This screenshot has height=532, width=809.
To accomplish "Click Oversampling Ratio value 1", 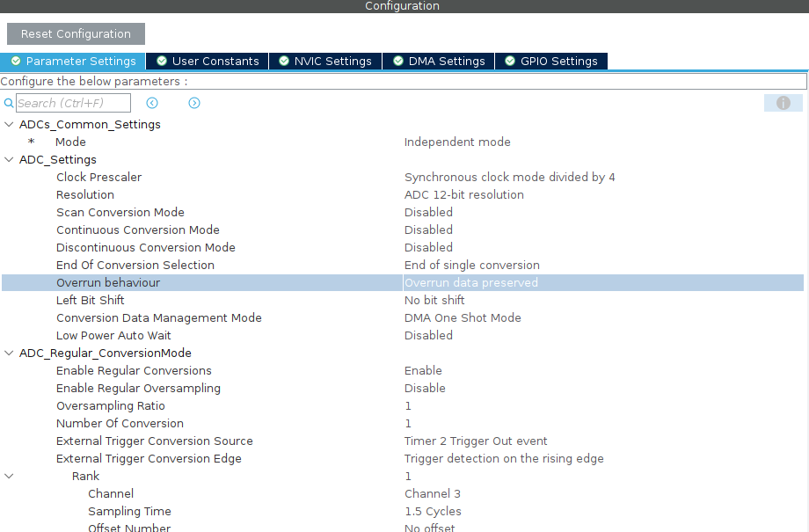I will click(408, 406).
